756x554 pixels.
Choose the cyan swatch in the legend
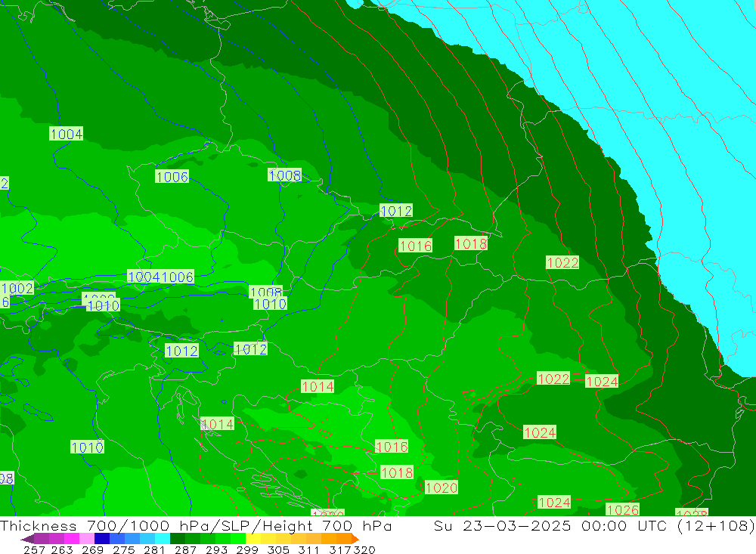(163, 539)
